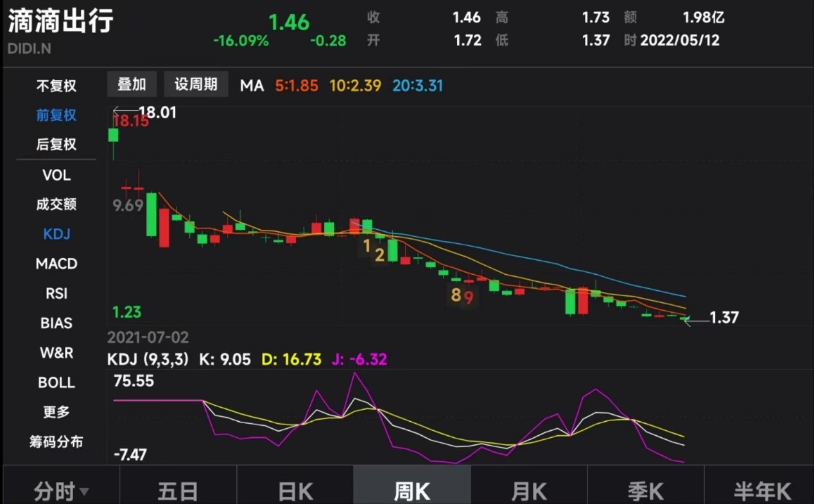Viewport: 814px width, 504px height.
Task: Click the 9.69 axis price label
Action: [x=128, y=206]
